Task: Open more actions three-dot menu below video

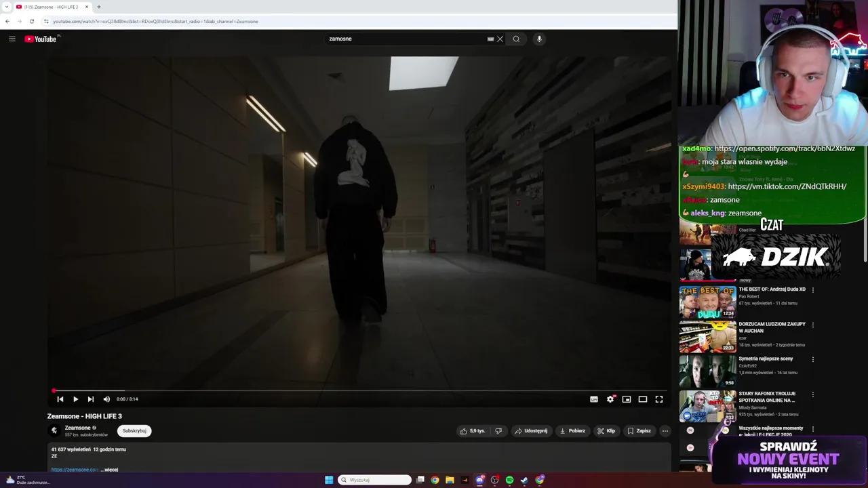Action: (665, 430)
